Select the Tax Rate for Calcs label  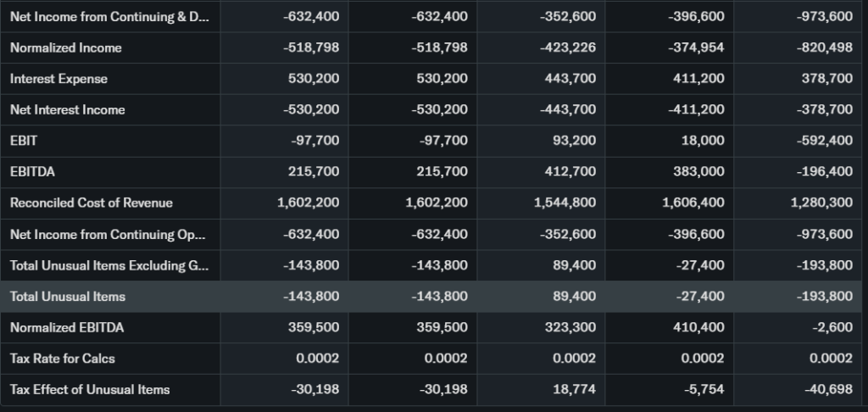(63, 359)
